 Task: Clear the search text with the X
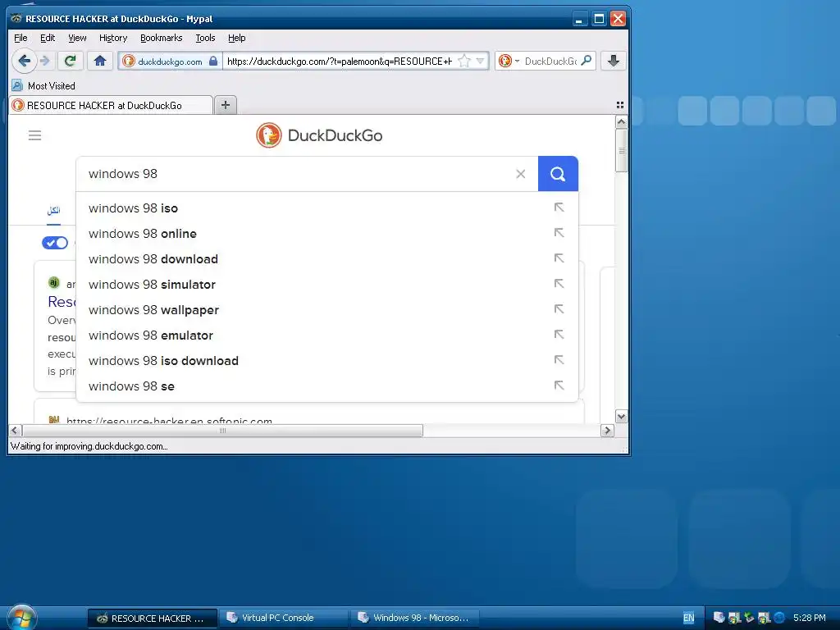(521, 174)
